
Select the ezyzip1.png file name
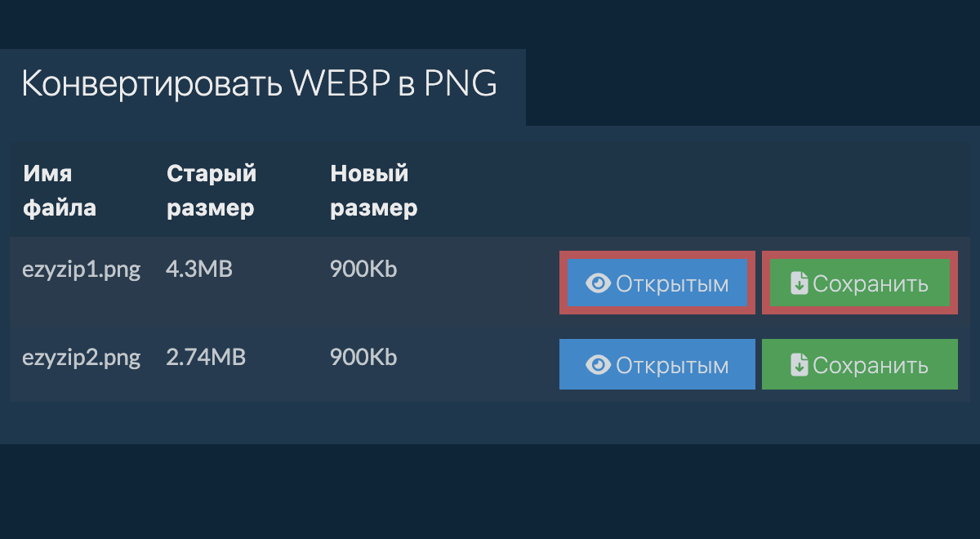point(82,269)
